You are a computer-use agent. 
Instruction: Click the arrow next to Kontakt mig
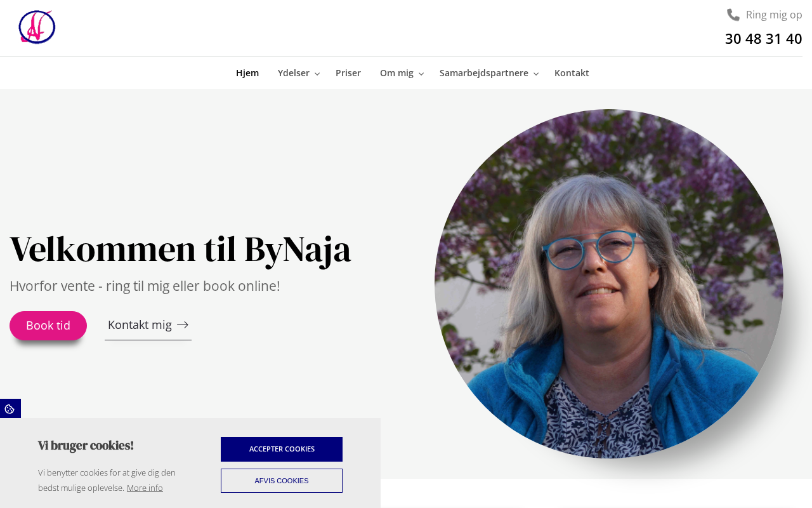tap(183, 325)
